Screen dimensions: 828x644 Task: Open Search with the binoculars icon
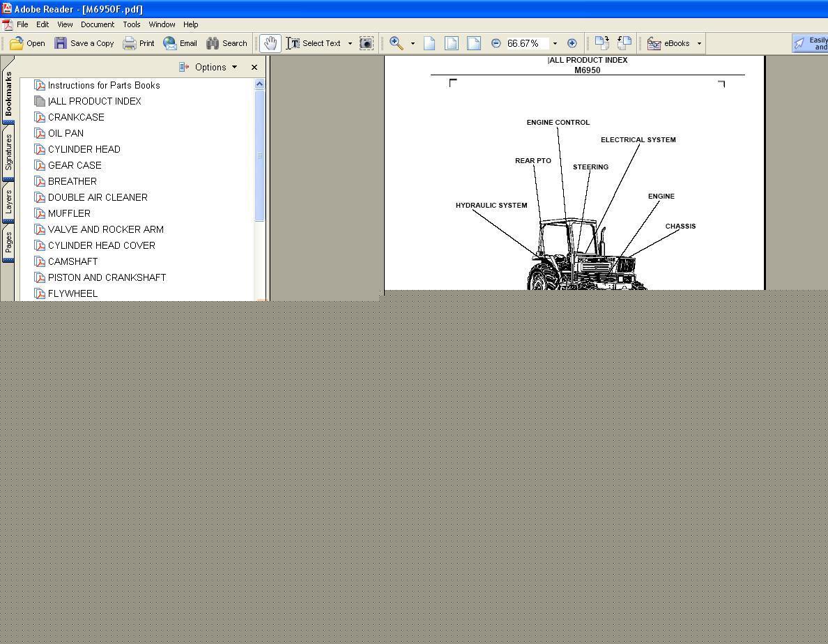[213, 43]
